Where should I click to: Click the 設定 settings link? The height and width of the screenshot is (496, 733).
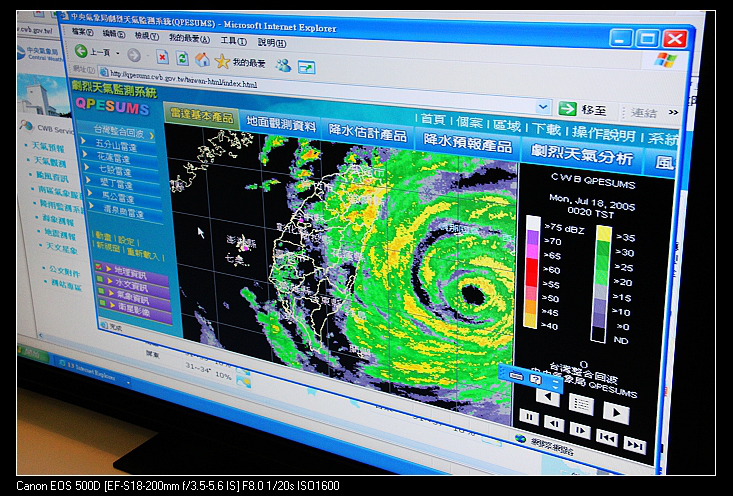[x=126, y=241]
